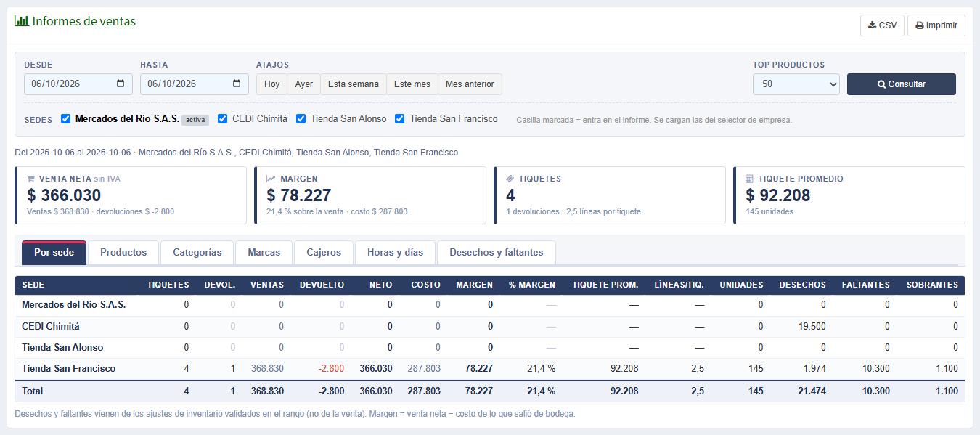980x435 pixels.
Task: Click the line chart icon on Margen card
Action: [271, 179]
